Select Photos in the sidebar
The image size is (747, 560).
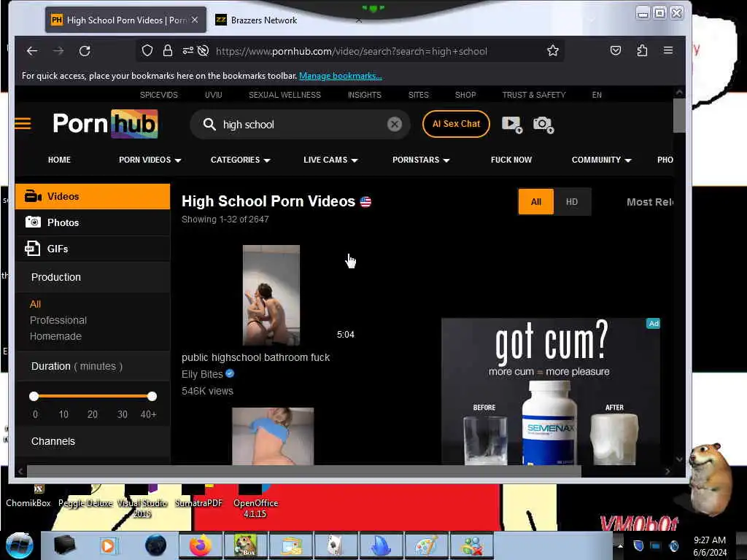coord(93,222)
